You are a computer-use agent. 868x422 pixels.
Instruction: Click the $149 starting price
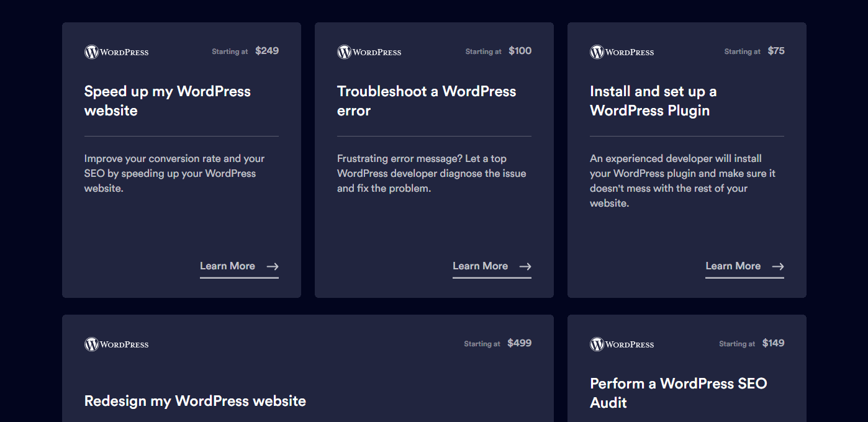coord(774,343)
